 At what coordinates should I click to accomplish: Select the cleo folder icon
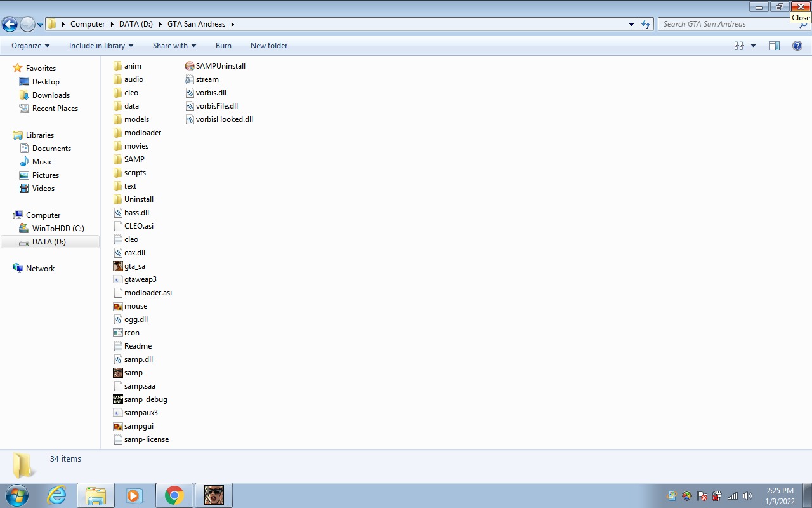click(x=117, y=93)
